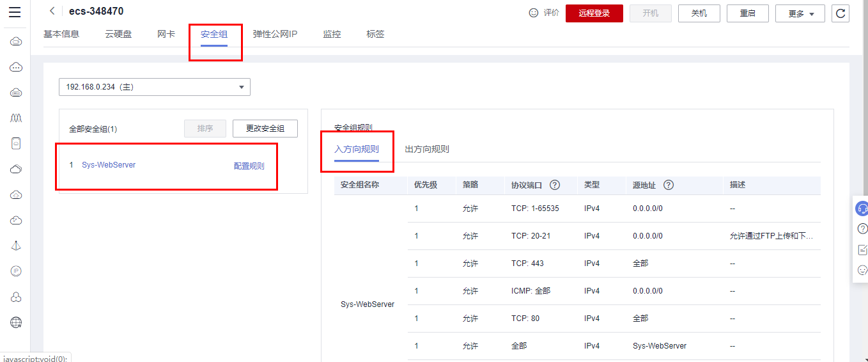Open the 标签 tab
The height and width of the screenshot is (362, 868).
(375, 34)
